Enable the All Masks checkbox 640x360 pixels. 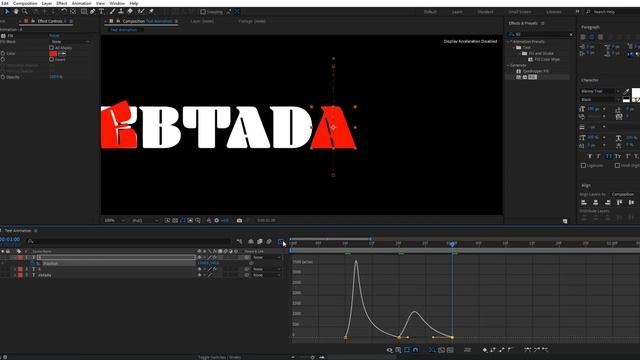tap(51, 48)
